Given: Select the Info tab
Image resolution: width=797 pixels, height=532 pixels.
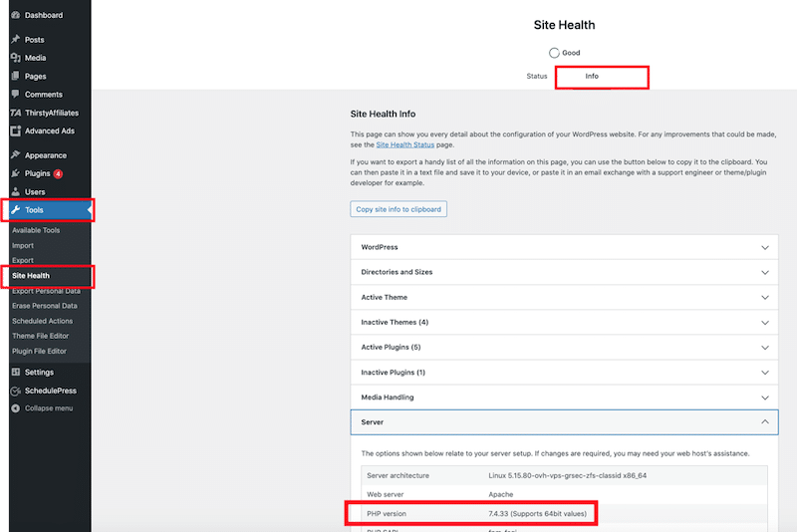Looking at the screenshot, I should pyautogui.click(x=592, y=77).
